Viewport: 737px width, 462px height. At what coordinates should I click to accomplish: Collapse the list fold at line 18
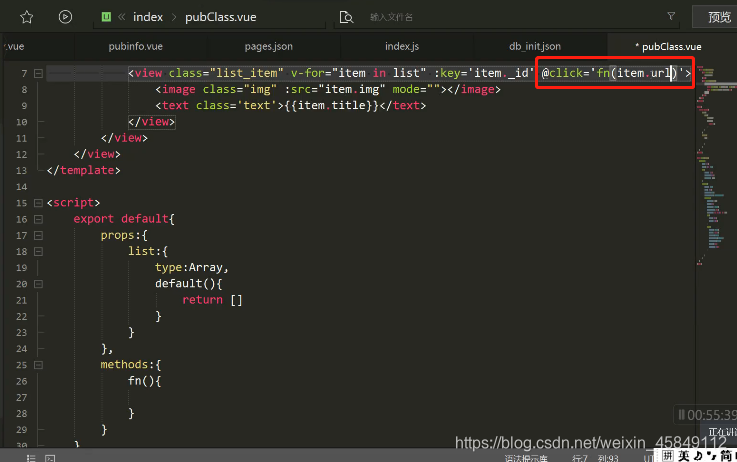click(39, 252)
